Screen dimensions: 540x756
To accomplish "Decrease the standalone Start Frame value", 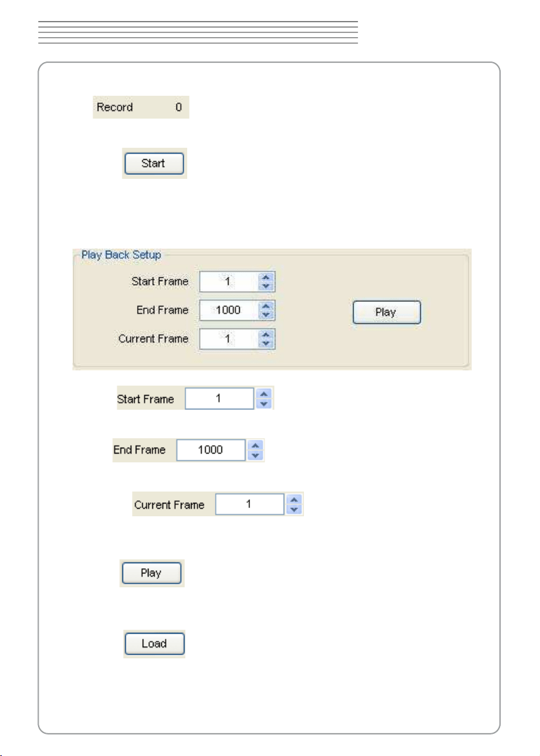I will tap(263, 403).
